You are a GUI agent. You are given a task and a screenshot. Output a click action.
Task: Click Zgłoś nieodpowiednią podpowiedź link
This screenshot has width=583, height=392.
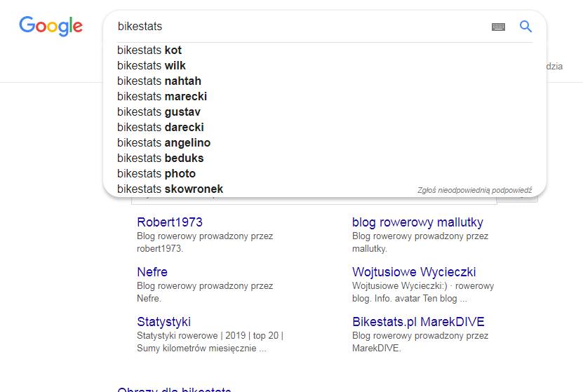click(474, 190)
